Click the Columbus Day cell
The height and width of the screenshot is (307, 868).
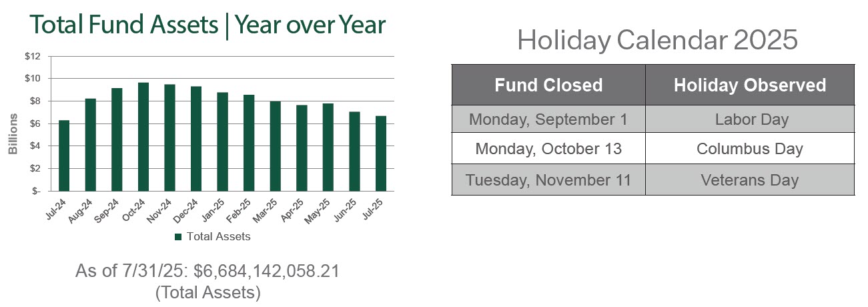(749, 148)
